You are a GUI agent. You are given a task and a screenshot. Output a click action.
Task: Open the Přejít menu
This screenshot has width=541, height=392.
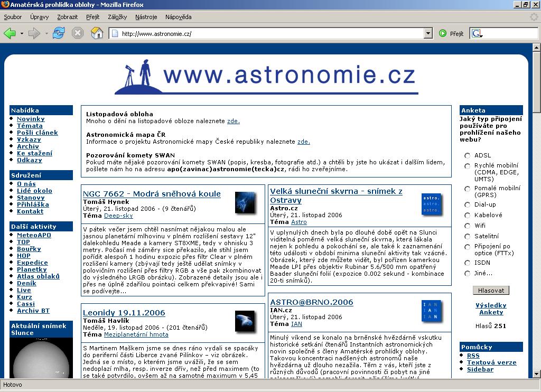[x=92, y=17]
